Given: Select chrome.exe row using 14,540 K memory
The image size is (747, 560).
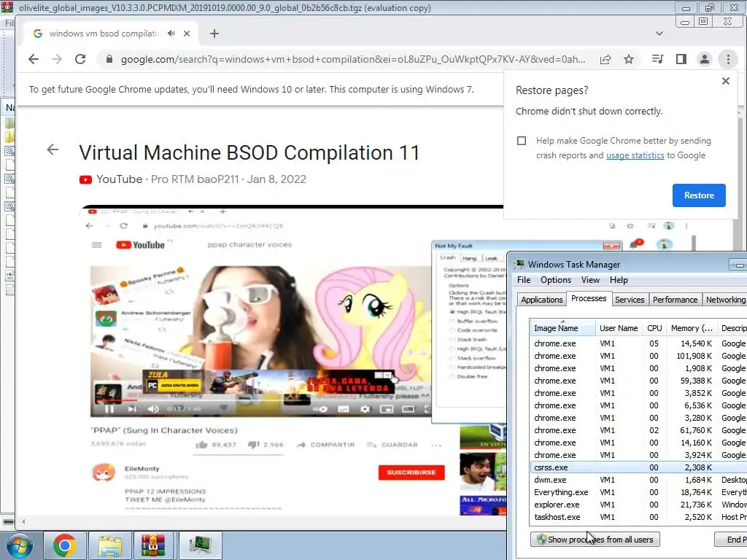Looking at the screenshot, I should tap(638, 343).
